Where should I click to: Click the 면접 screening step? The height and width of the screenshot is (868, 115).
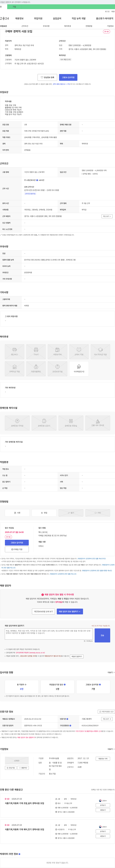coord(44,513)
